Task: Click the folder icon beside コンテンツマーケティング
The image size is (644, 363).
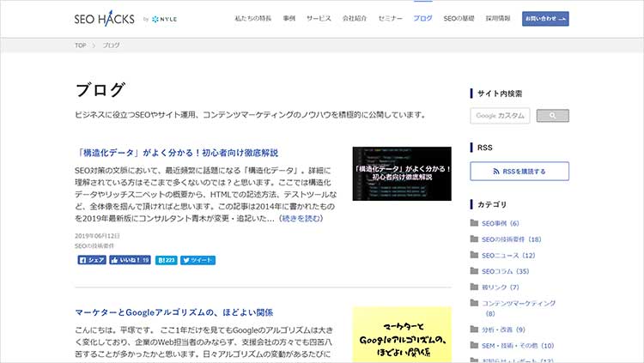Action: point(474,303)
